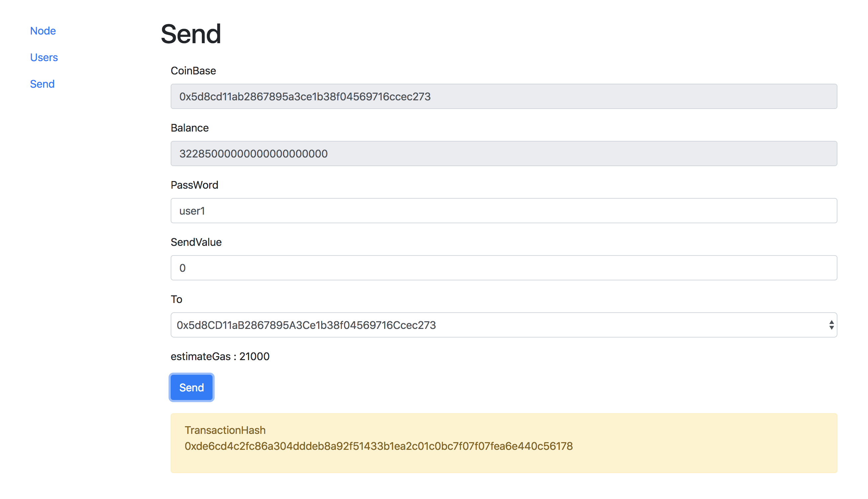Click the blue Send button
This screenshot has width=868, height=499.
[x=192, y=387]
